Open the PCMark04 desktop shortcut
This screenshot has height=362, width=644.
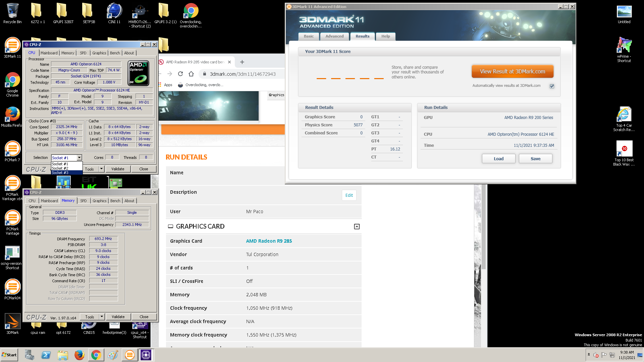(12, 289)
